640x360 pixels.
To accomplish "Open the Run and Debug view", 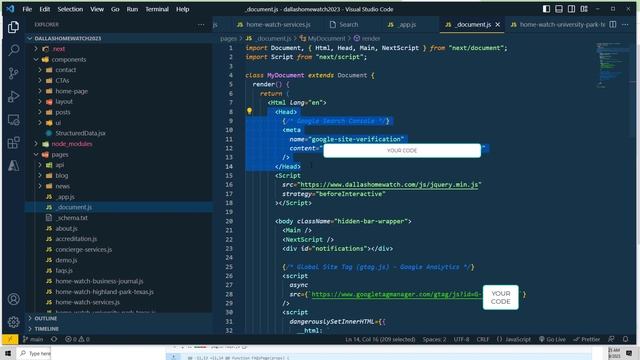I will coord(13,97).
